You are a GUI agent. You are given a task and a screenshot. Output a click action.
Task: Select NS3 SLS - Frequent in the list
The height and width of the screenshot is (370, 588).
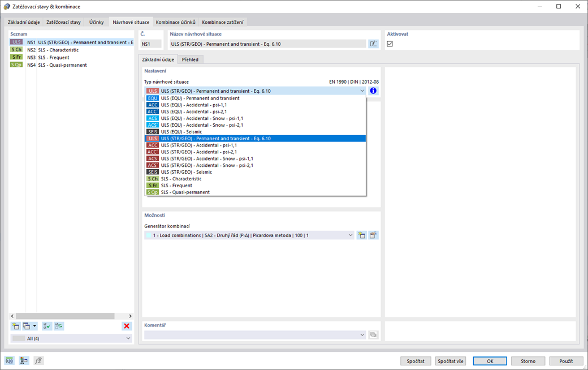(72, 57)
